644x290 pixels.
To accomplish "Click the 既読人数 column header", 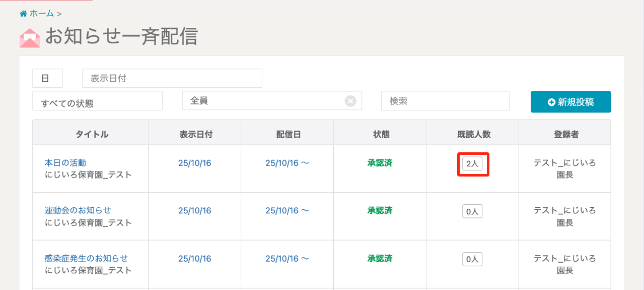I will tap(473, 134).
